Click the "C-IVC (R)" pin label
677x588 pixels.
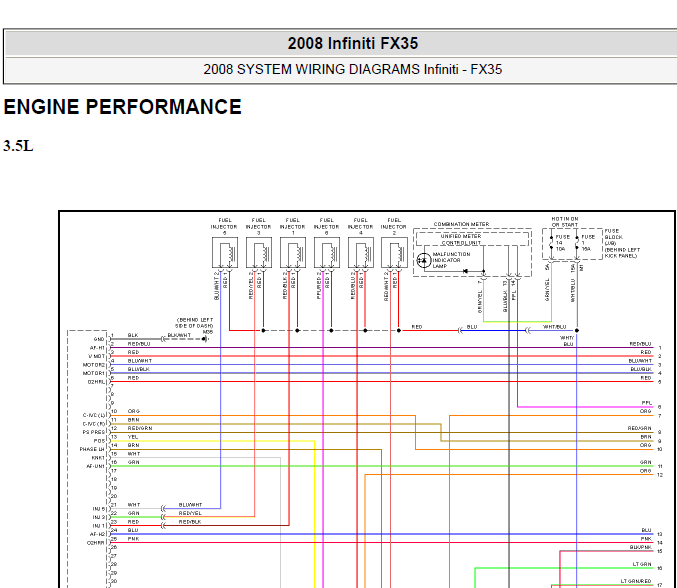tap(94, 424)
